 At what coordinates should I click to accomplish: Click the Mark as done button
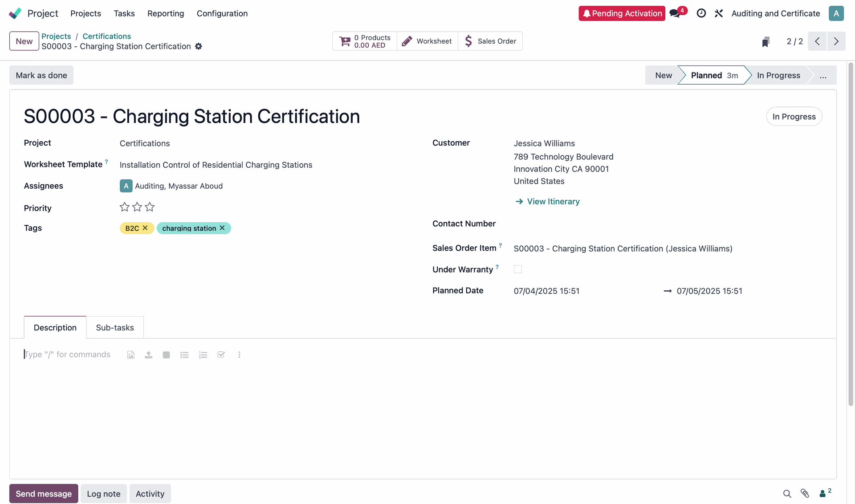coord(41,75)
